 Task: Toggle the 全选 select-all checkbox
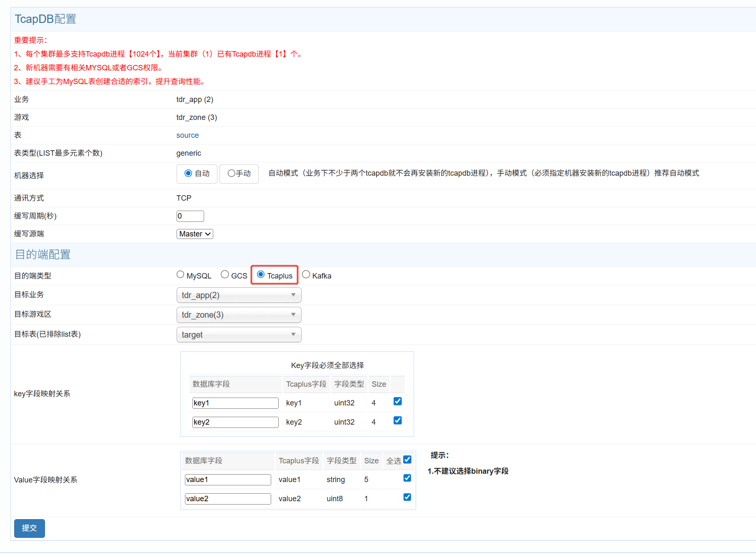[407, 460]
